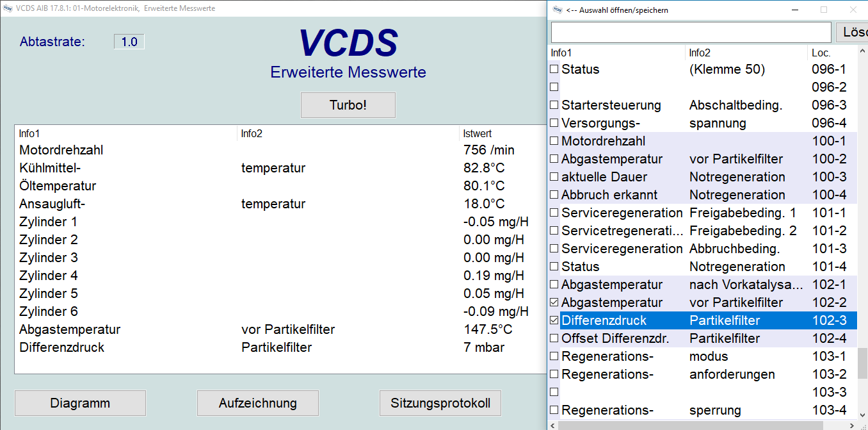
Task: Open the Diagramm view
Action: click(80, 403)
